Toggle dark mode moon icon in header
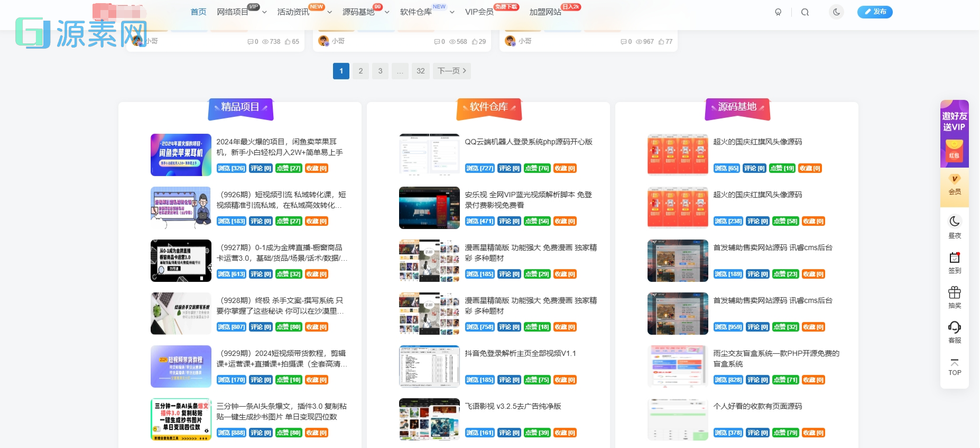Image resolution: width=980 pixels, height=448 pixels. point(836,12)
